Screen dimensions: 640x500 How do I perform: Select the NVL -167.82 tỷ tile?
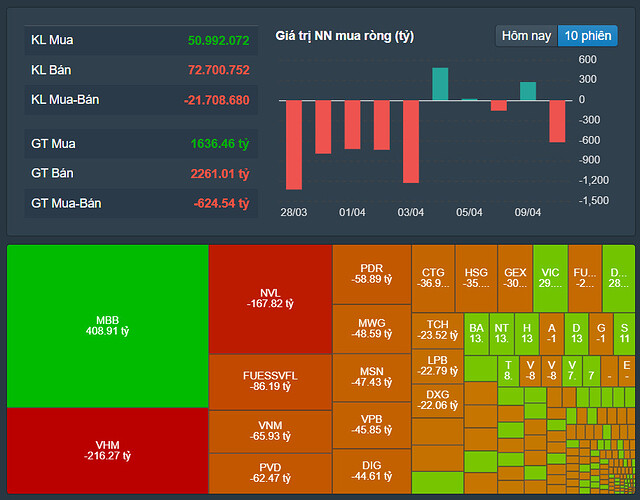click(x=270, y=299)
